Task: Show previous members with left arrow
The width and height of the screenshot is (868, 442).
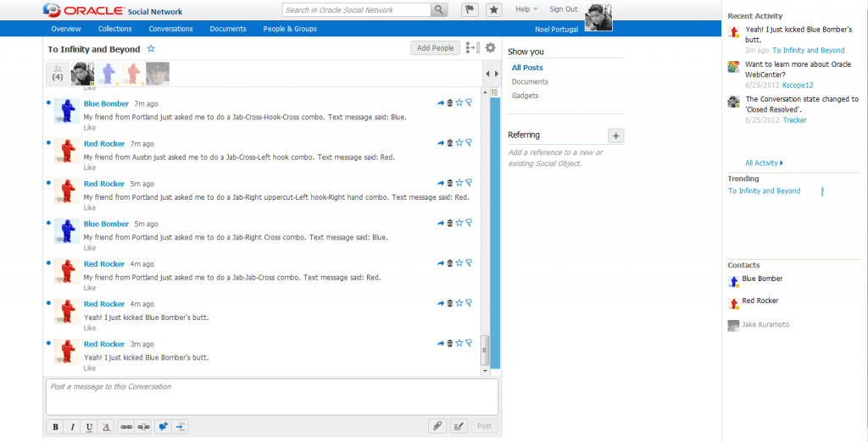Action: tap(487, 74)
